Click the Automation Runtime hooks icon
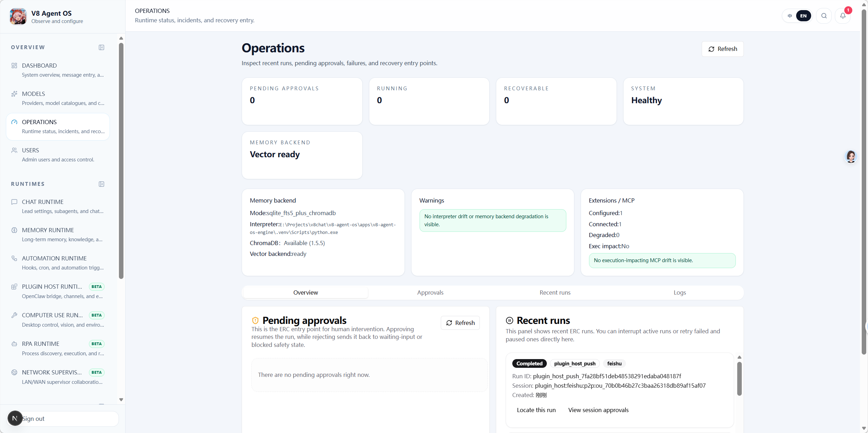Viewport: 868px width, 433px height. pyautogui.click(x=14, y=258)
